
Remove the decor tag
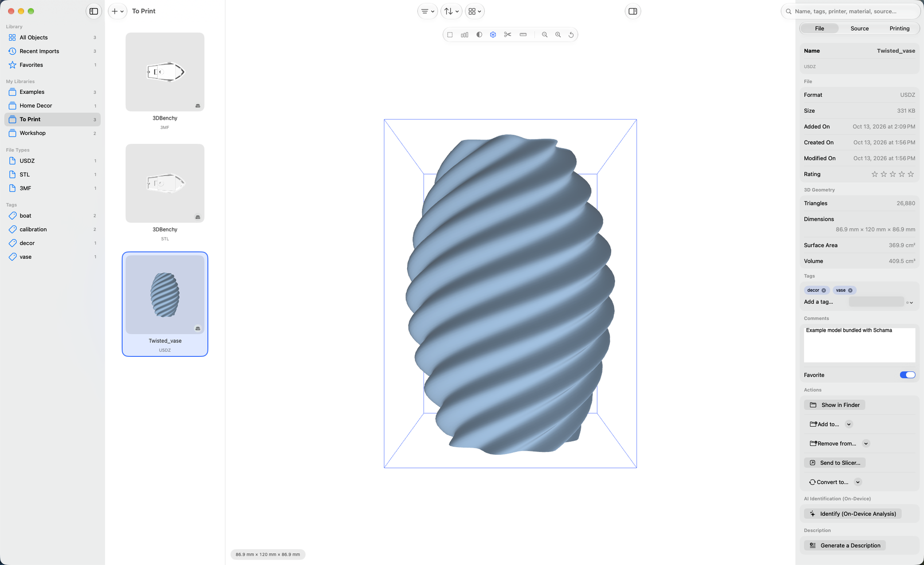click(x=823, y=290)
